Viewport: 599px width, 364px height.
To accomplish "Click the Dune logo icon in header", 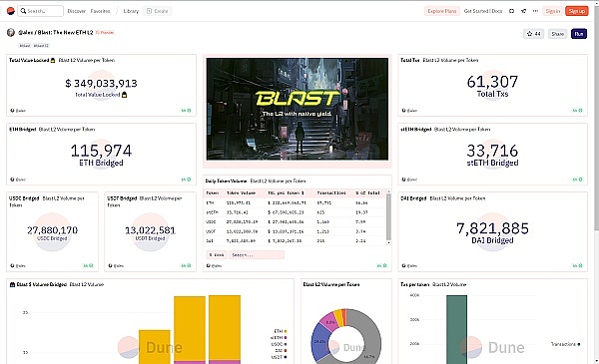I will (11, 11).
